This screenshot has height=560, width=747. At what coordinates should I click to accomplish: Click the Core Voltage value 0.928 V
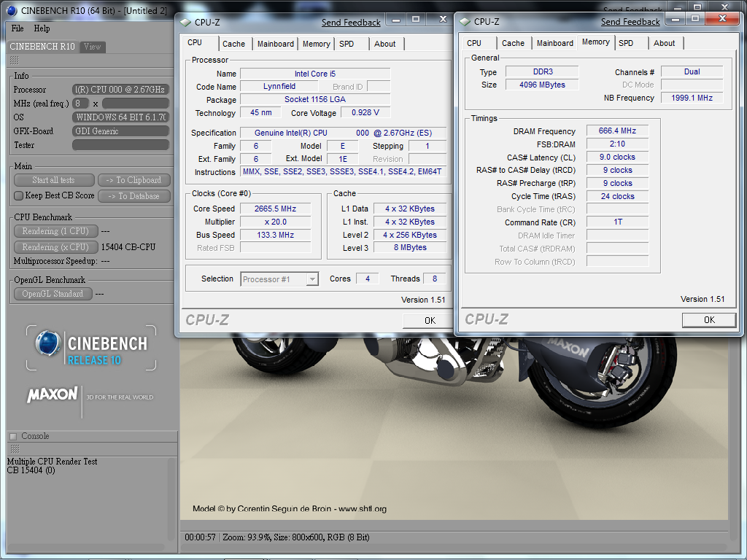pos(365,112)
